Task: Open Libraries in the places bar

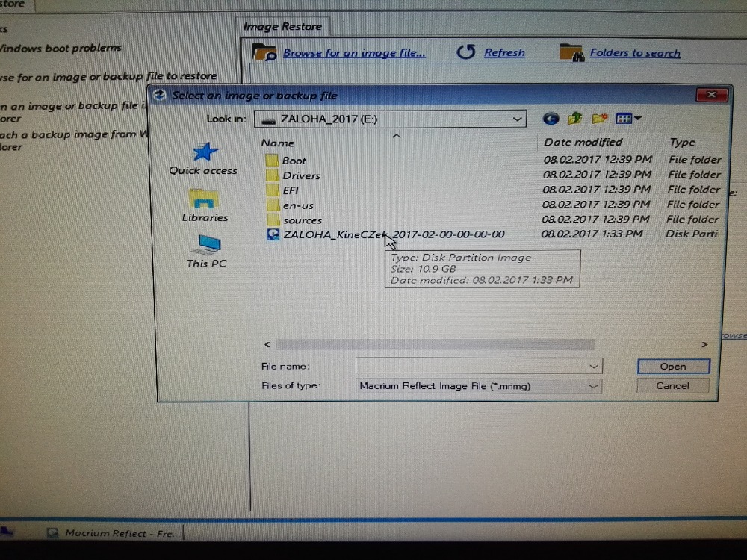Action: [205, 206]
